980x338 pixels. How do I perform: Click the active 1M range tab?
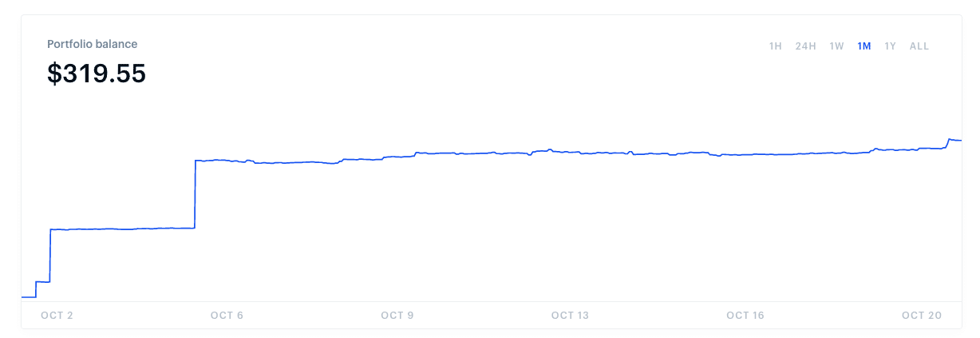click(864, 46)
